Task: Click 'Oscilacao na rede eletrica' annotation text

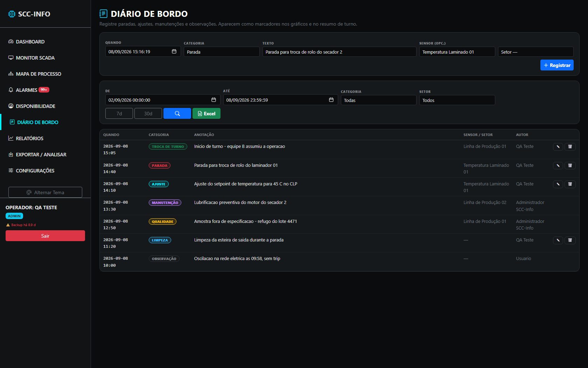Action: pos(237,259)
